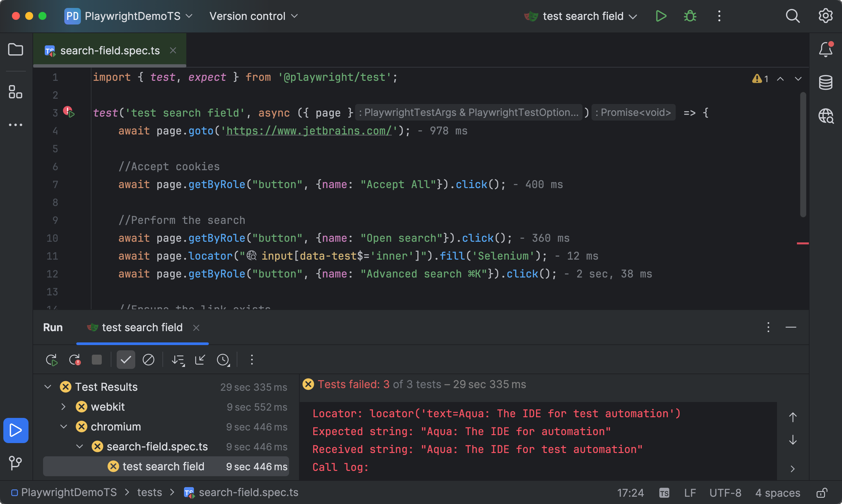This screenshot has height=504, width=842.
Task: Open the Project tool window
Action: tap(16, 50)
